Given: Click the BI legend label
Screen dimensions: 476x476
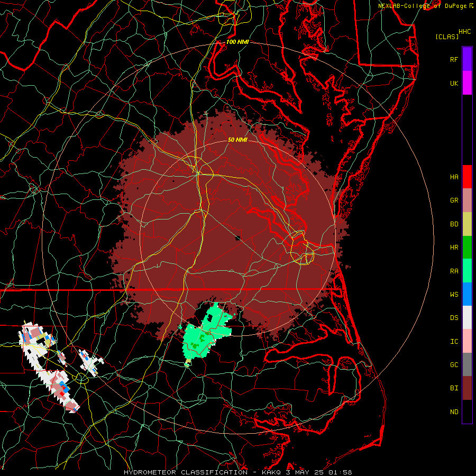Looking at the screenshot, I should (454, 388).
